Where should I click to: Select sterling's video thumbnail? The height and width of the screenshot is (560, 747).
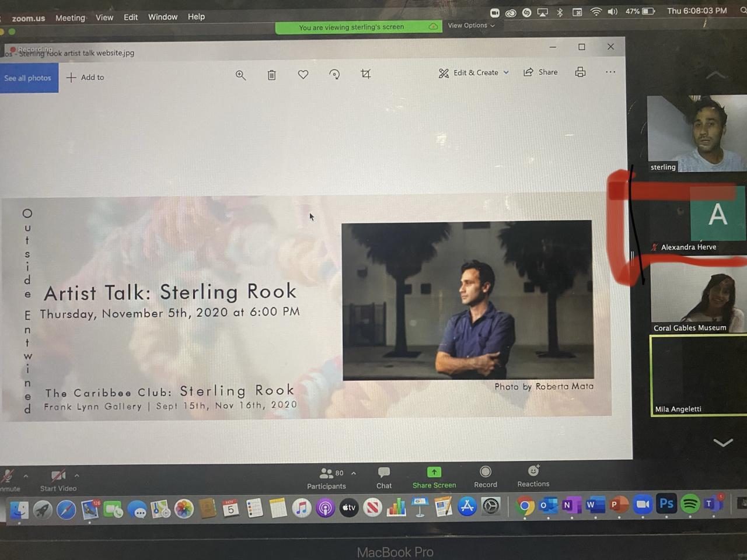[697, 134]
